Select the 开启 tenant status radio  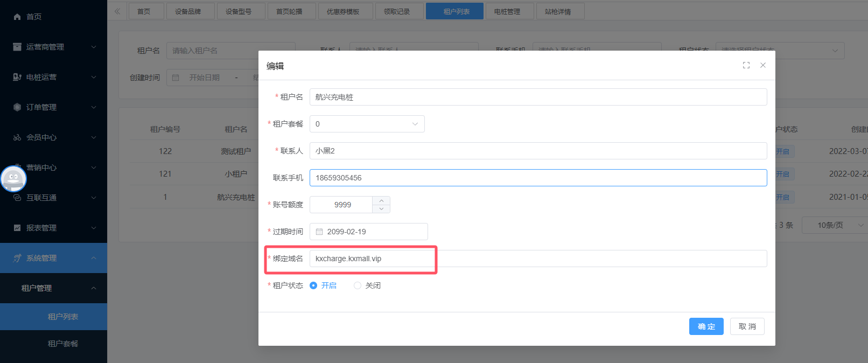(x=313, y=285)
